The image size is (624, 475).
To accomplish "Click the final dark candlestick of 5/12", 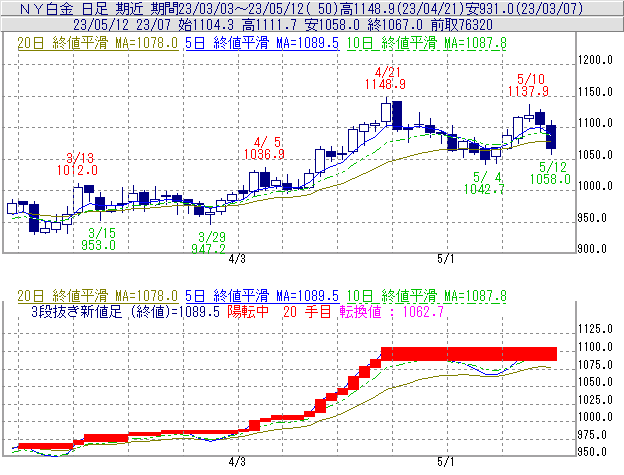I will (x=551, y=137).
